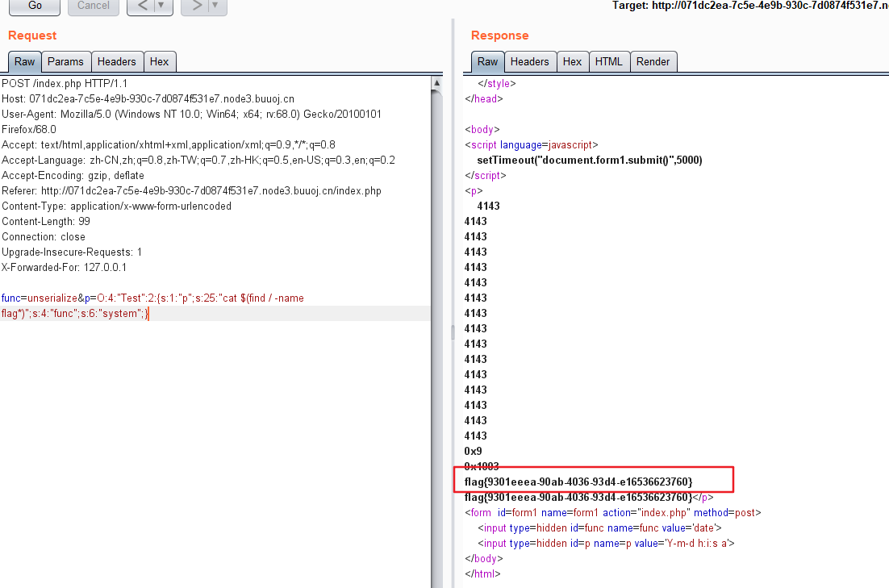
Task: Click the User-Agent header line
Action: pos(192,114)
